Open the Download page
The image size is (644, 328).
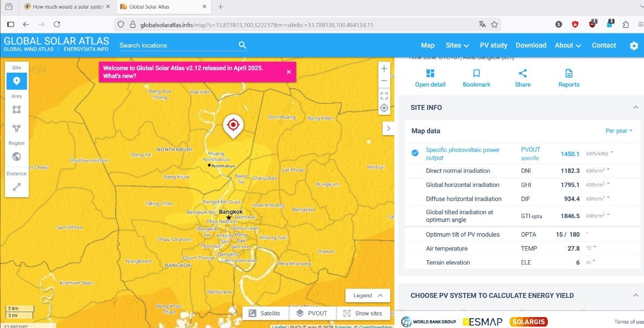(531, 45)
